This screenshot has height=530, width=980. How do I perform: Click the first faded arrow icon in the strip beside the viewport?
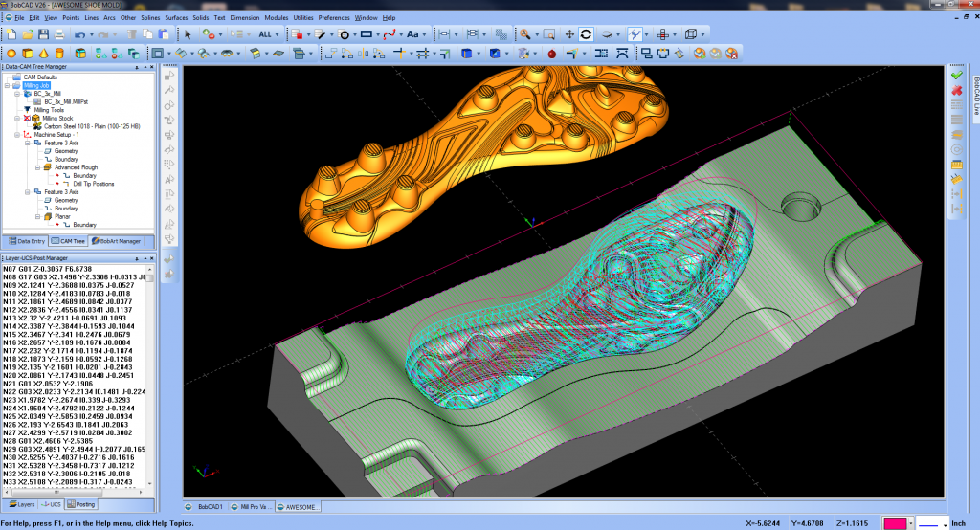168,76
